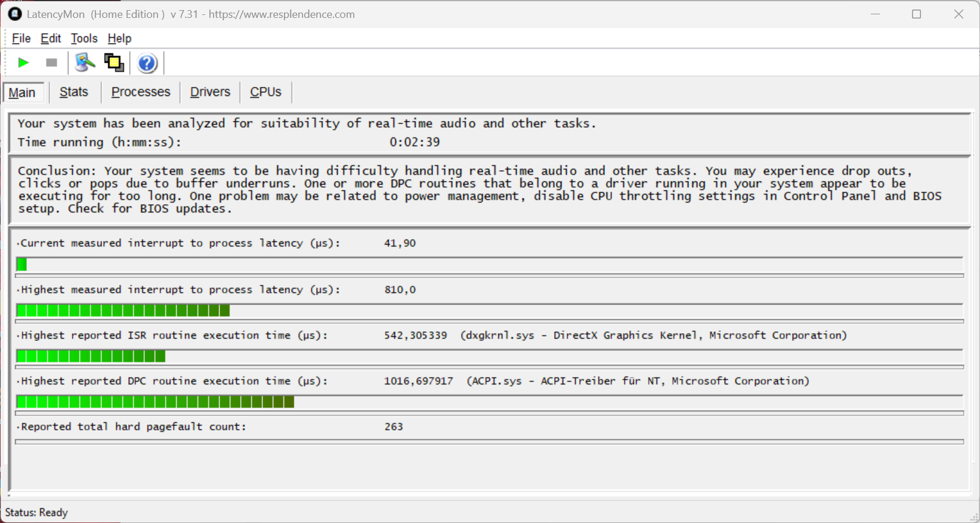Switch to the CPUs tab
Viewport: 980px width, 523px height.
click(x=265, y=92)
